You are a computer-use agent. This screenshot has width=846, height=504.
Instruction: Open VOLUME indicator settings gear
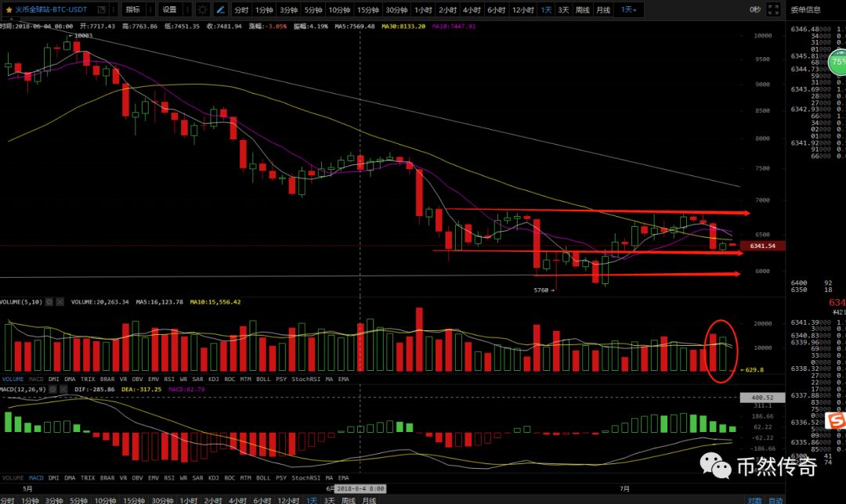coord(49,302)
